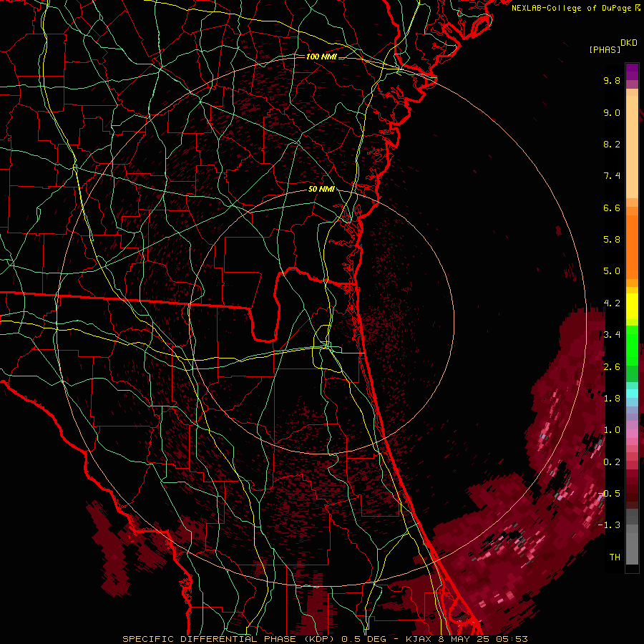Click the 6.6 legend value
The height and width of the screenshot is (644, 644).
pyautogui.click(x=612, y=208)
